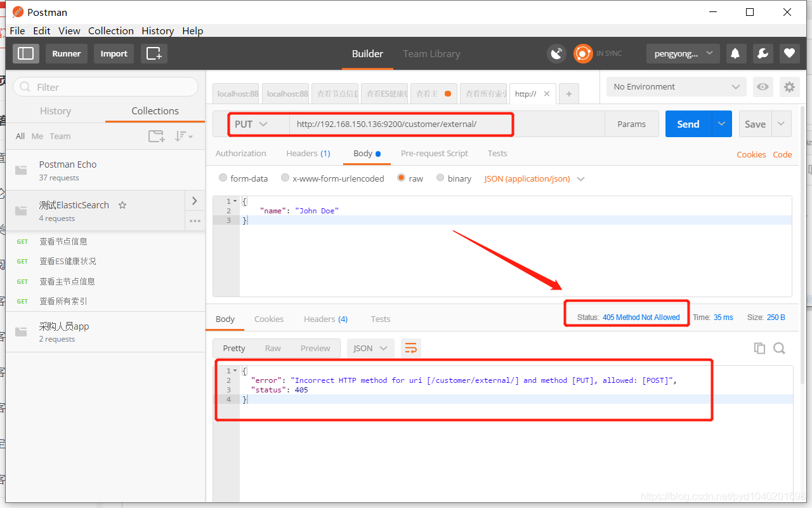Click the Import button

tap(114, 53)
